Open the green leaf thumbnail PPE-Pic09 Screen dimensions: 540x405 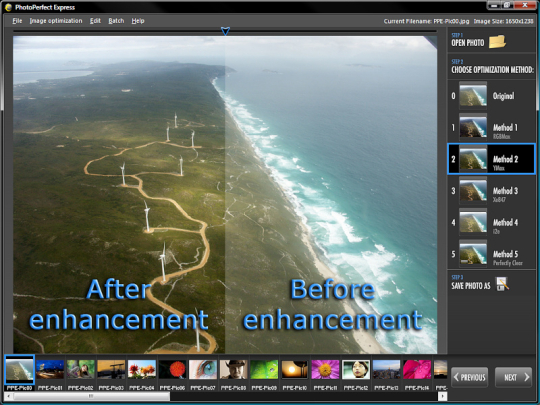(264, 370)
